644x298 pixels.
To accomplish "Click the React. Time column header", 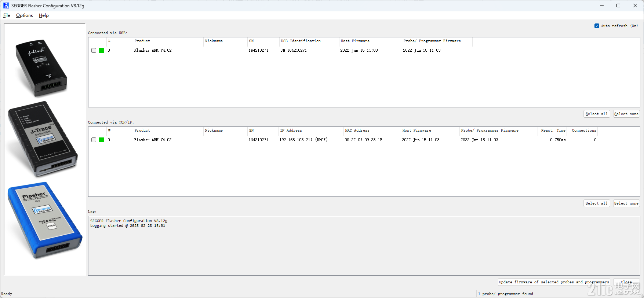I will click(x=553, y=130).
